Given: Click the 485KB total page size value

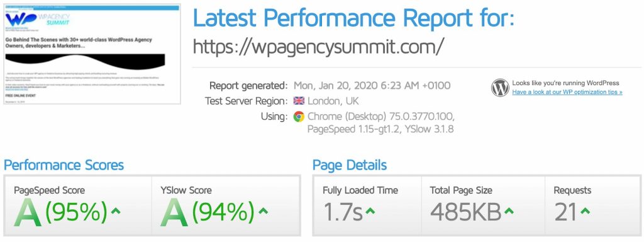Looking at the screenshot, I should coord(466,213).
